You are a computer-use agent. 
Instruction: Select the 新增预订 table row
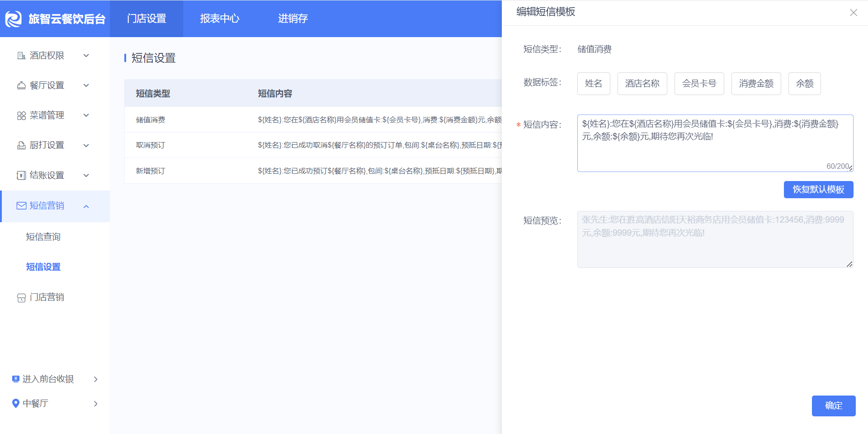click(x=313, y=171)
